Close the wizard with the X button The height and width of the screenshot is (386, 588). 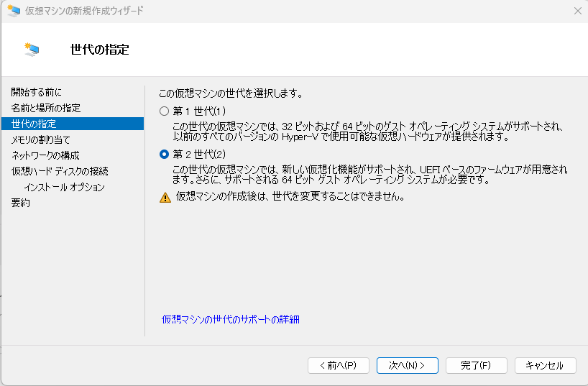577,11
